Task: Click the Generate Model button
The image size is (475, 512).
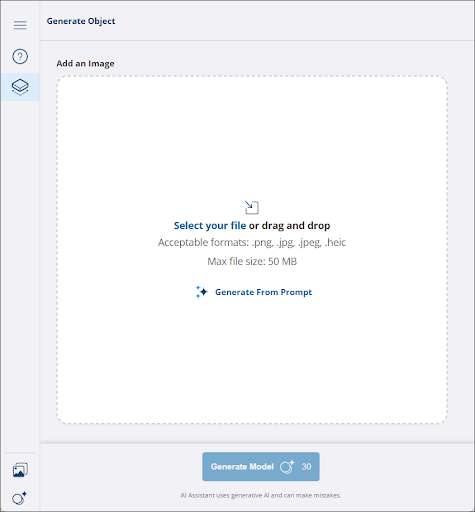Action: point(261,467)
